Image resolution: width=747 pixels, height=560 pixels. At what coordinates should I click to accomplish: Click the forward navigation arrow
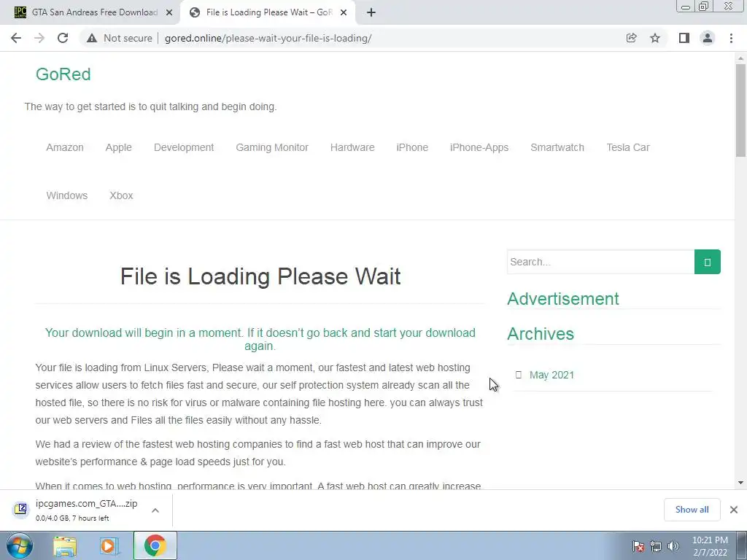click(39, 38)
